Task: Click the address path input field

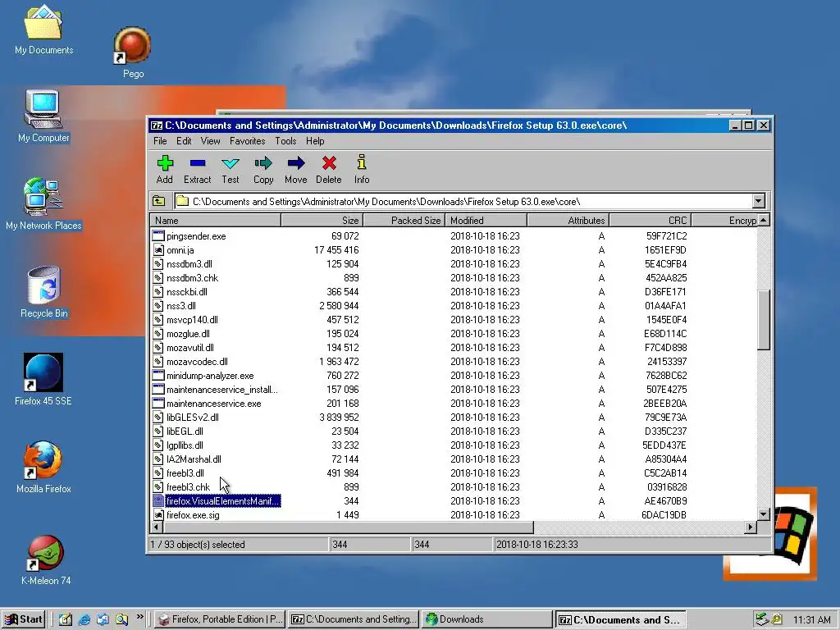Action: pos(463,202)
